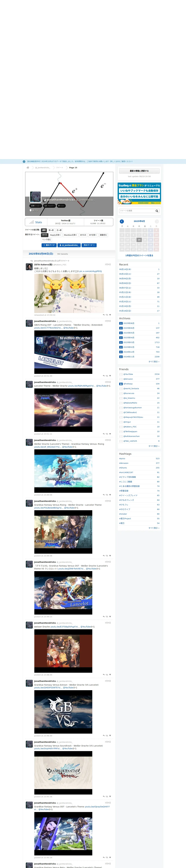The width and height of the screenshot is (186, 868).
Task: Reply to the tweet posted at 23:49:56
Action: click(104, 495)
